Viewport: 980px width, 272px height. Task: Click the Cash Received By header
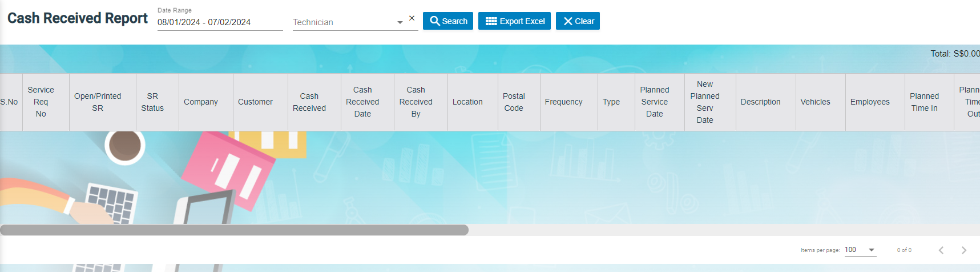[416, 102]
